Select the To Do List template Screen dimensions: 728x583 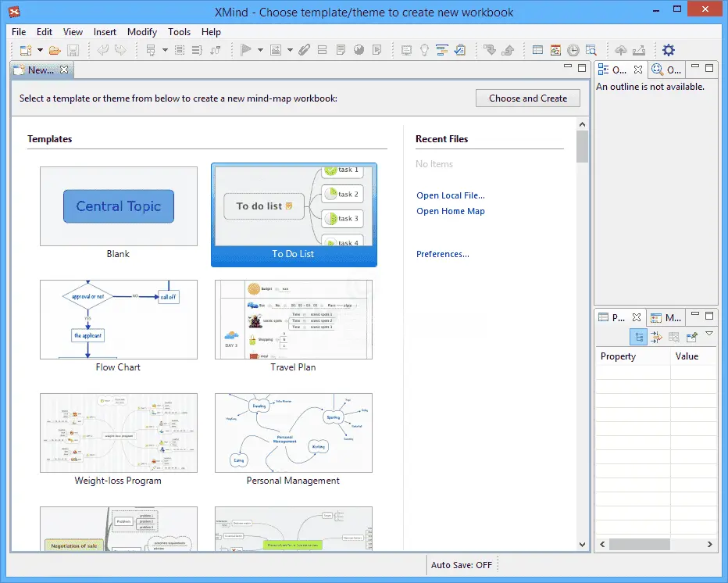coord(294,215)
